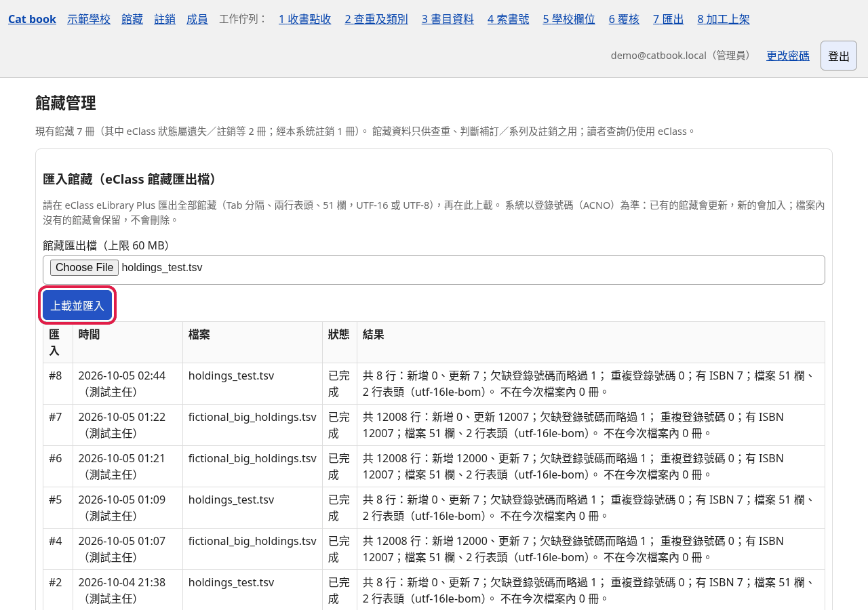868x610 pixels.
Task: Open the Cat book home link
Action: (32, 19)
